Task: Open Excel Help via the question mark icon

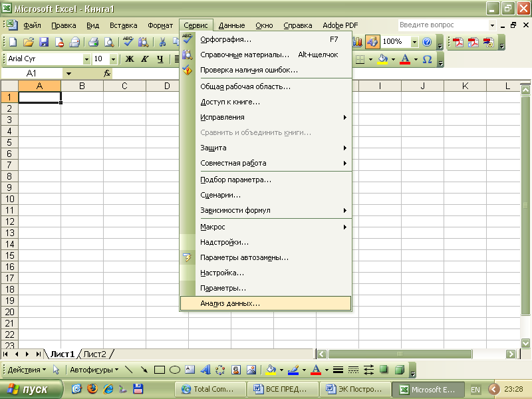Action: pos(427,42)
